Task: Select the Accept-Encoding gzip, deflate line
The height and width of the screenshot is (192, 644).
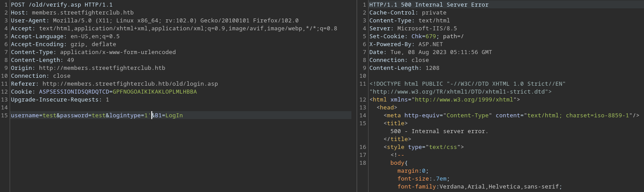Action: [x=63, y=44]
